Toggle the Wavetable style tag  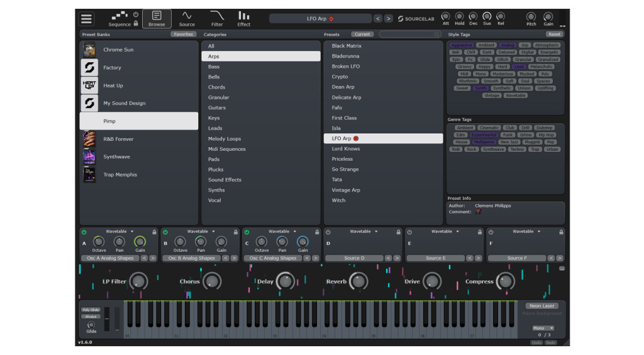[x=516, y=96]
